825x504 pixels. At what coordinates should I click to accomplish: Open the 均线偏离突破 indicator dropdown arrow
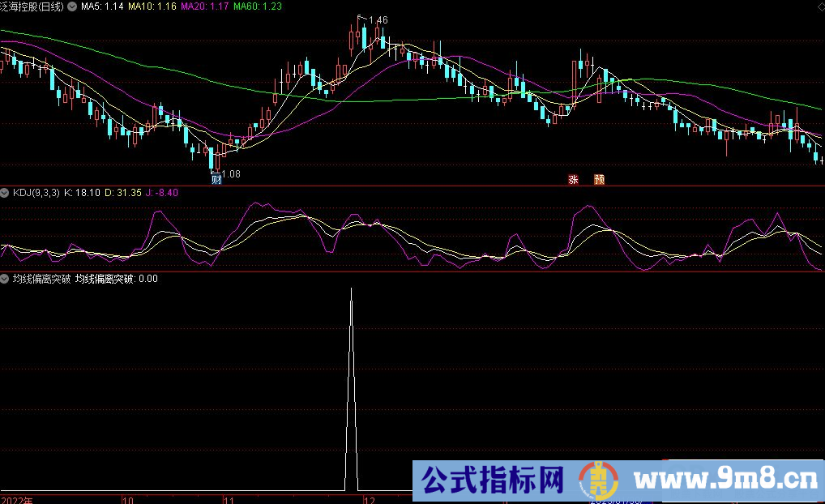tap(5, 279)
